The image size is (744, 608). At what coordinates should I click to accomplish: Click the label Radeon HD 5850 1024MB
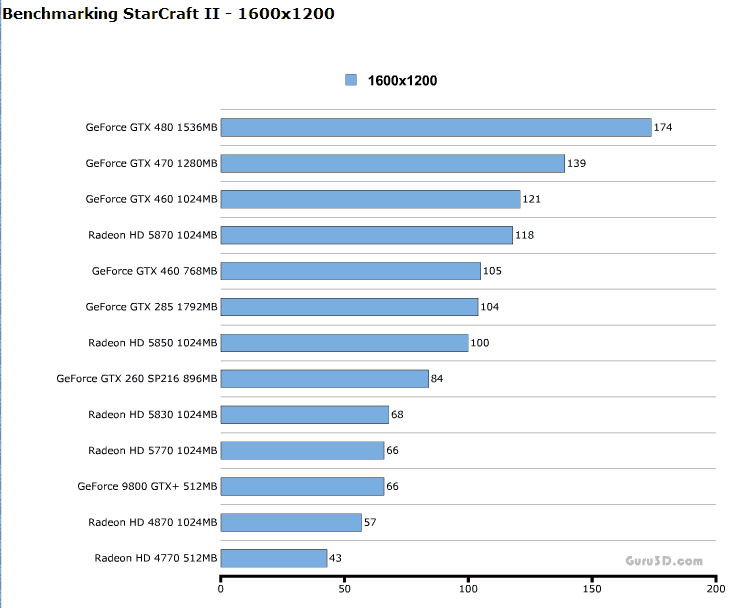tap(153, 343)
